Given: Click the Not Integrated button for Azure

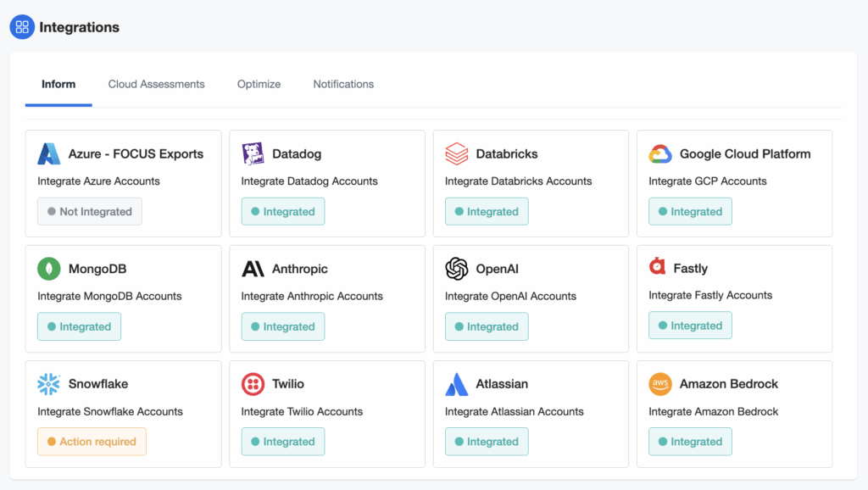Looking at the screenshot, I should [x=90, y=212].
